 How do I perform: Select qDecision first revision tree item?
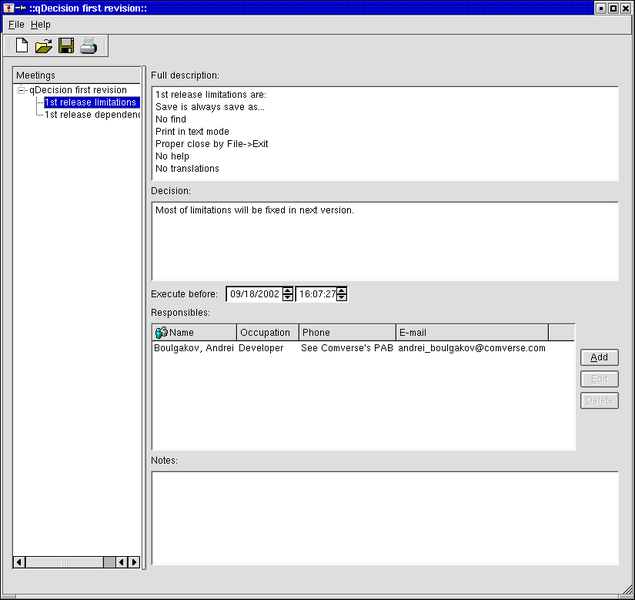click(78, 90)
